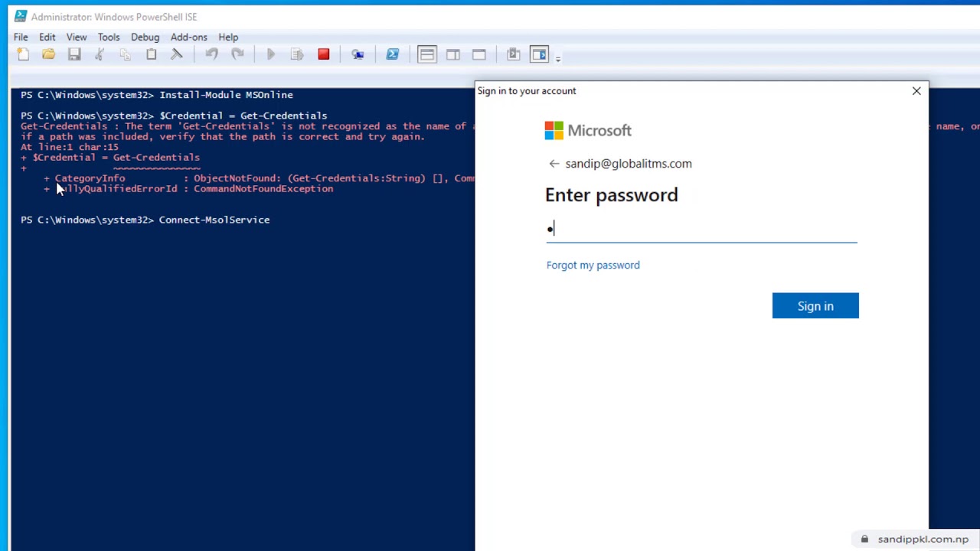Click the Run Selection icon
The width and height of the screenshot is (980, 551).
pos(297,54)
